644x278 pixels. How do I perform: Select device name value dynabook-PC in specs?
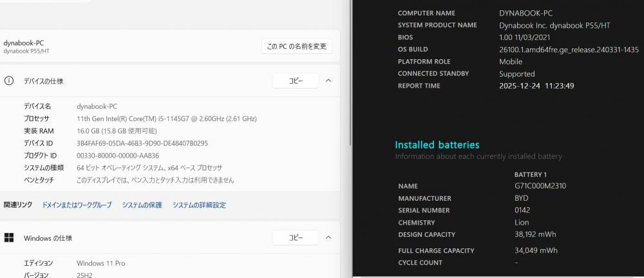coord(97,106)
